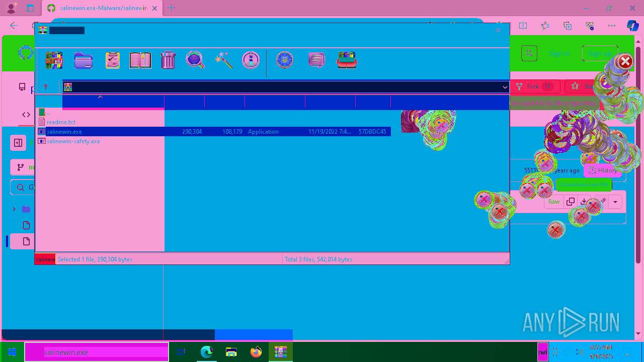Click the CRC value 57DBDC45
Viewport: 644px width, 362px height.
click(372, 132)
